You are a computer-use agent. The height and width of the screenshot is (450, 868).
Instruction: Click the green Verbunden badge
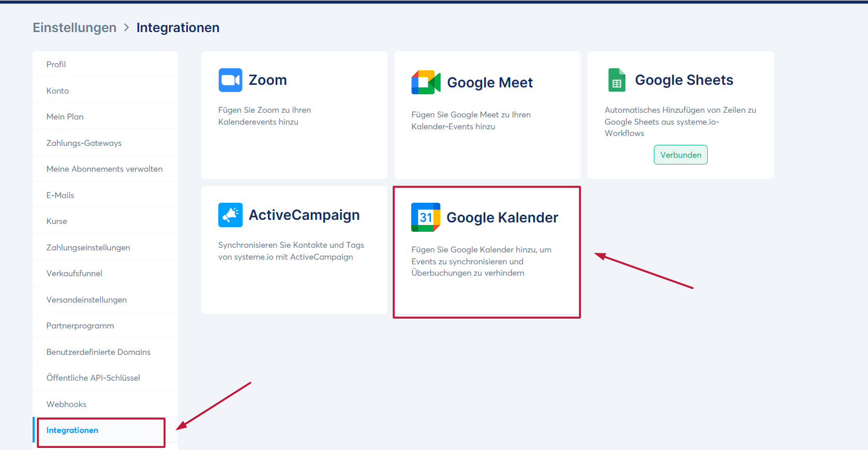click(681, 155)
